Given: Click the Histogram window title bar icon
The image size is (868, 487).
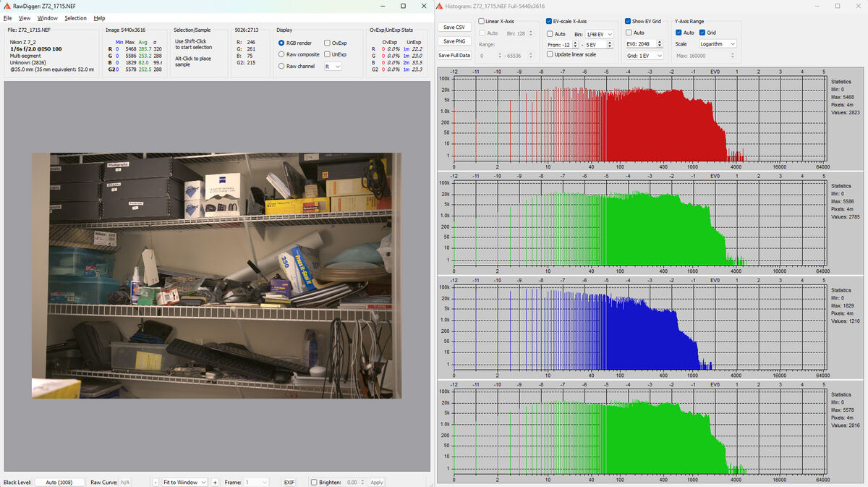Looking at the screenshot, I should coord(439,6).
